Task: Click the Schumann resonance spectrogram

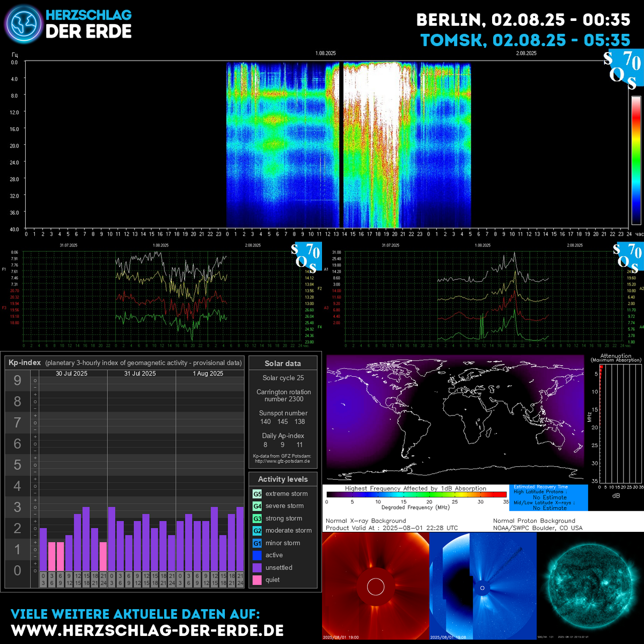Action: [327, 145]
